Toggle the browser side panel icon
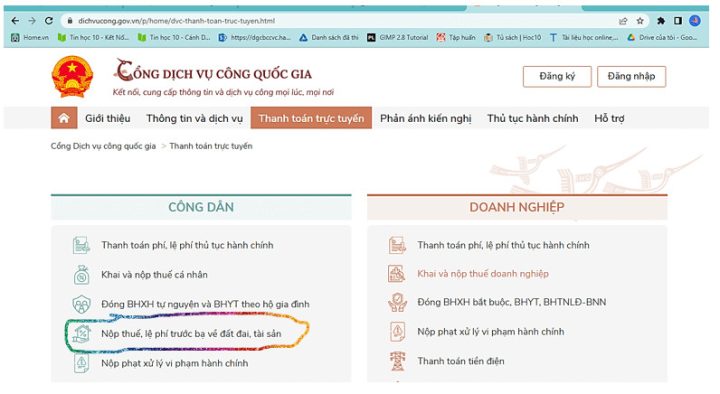720x394 pixels. click(678, 21)
